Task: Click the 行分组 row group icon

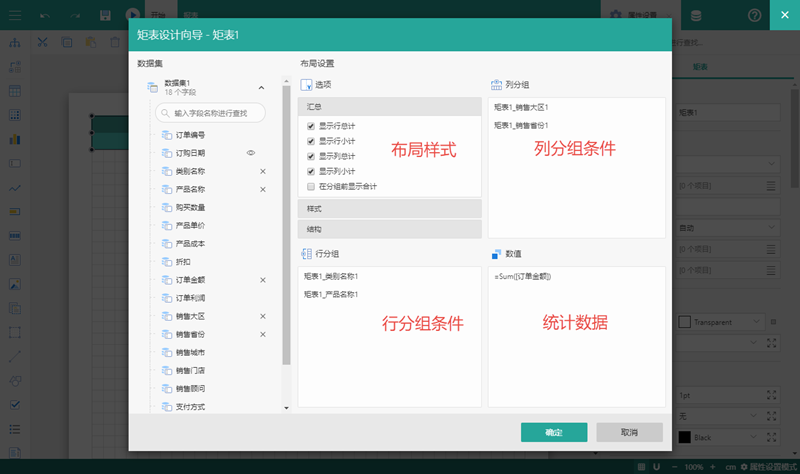Action: pyautogui.click(x=307, y=254)
